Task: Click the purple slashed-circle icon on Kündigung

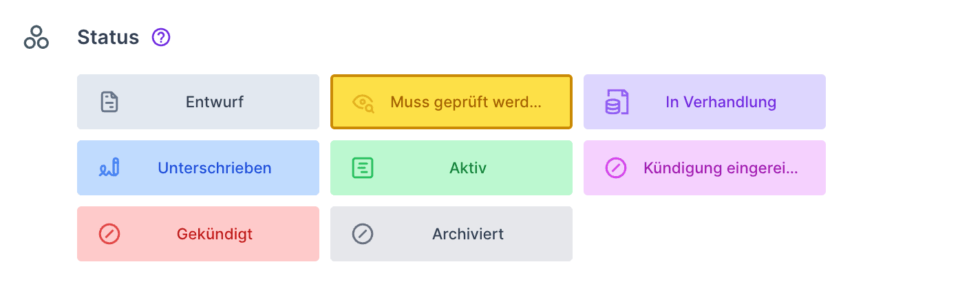Action: pos(616,168)
